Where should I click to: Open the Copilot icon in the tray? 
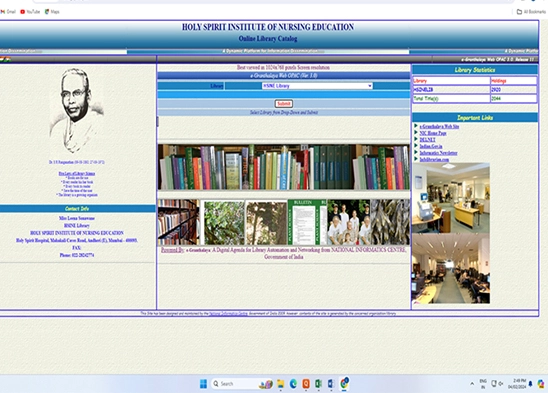[541, 384]
